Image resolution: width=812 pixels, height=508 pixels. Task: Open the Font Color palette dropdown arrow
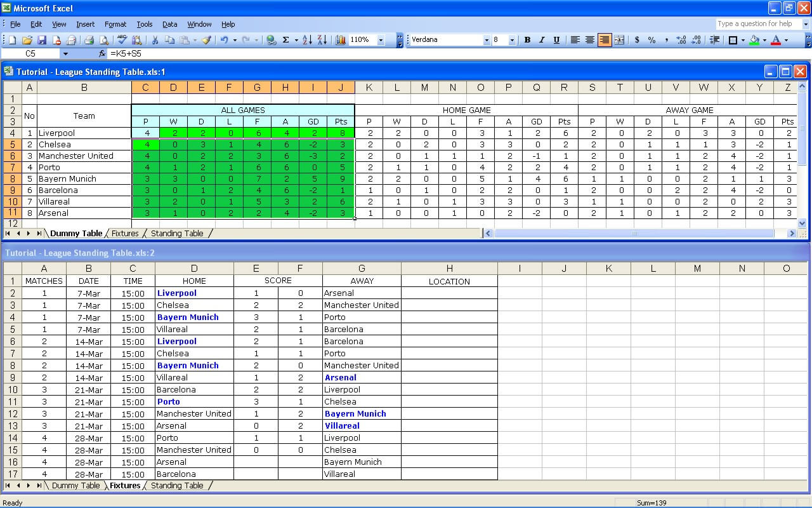click(x=786, y=39)
